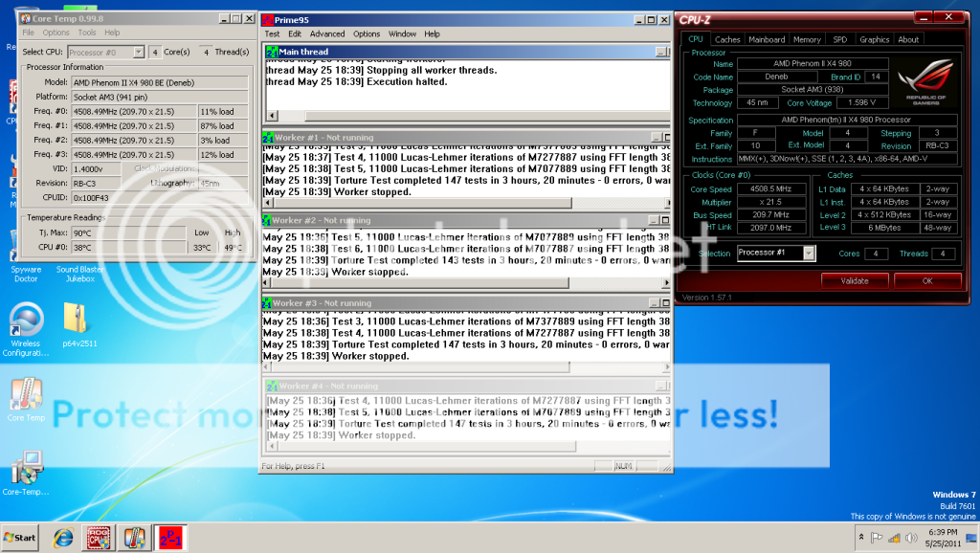980x553 pixels.
Task: Switch to the Memory tab in CPU-Z
Action: 807,39
